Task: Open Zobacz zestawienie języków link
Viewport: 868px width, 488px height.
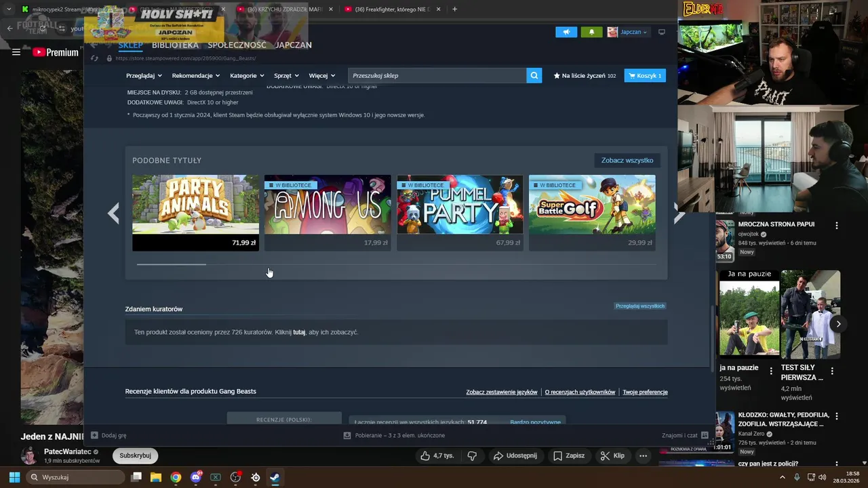Action: pos(502,392)
